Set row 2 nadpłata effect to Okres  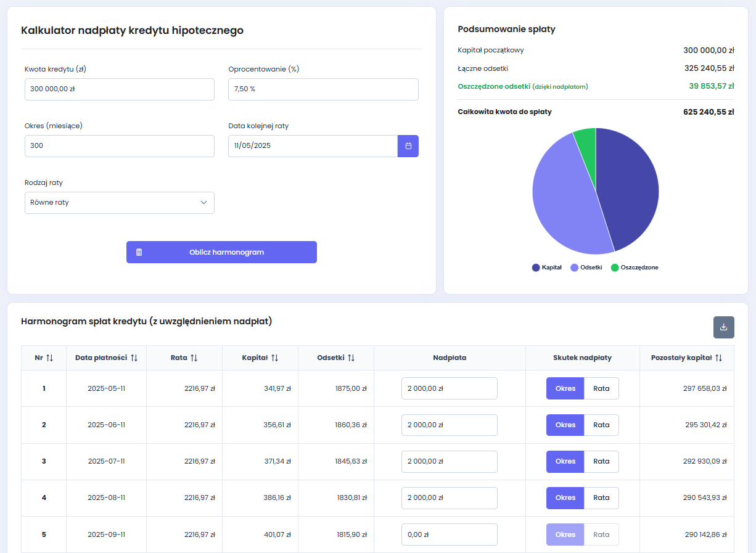(x=565, y=425)
